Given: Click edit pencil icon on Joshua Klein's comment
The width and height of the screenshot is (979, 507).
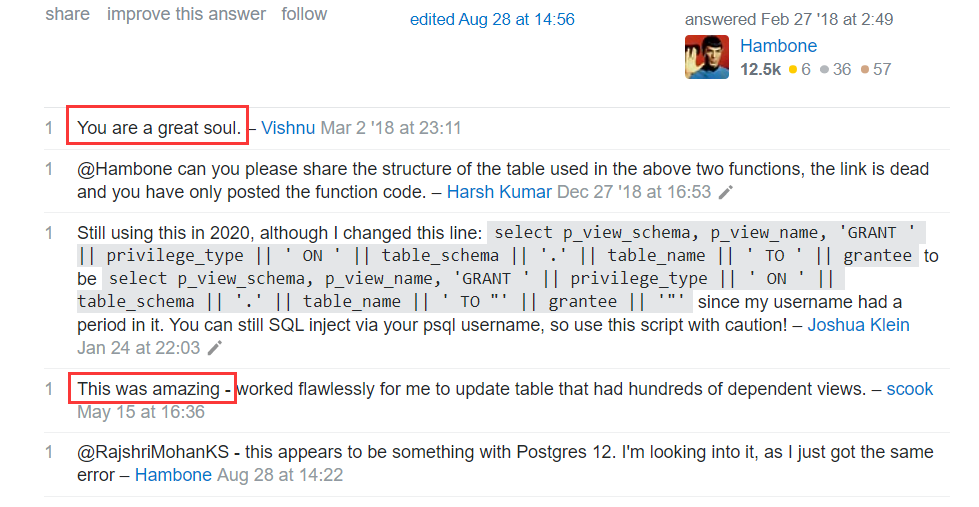Looking at the screenshot, I should (215, 348).
